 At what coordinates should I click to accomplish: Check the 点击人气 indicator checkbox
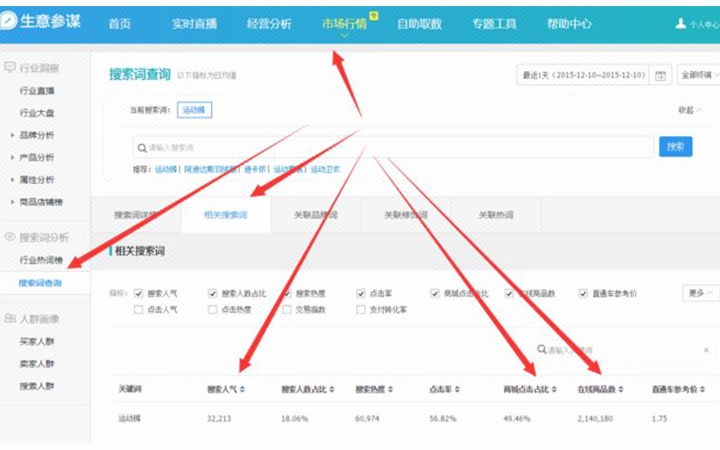click(x=138, y=310)
